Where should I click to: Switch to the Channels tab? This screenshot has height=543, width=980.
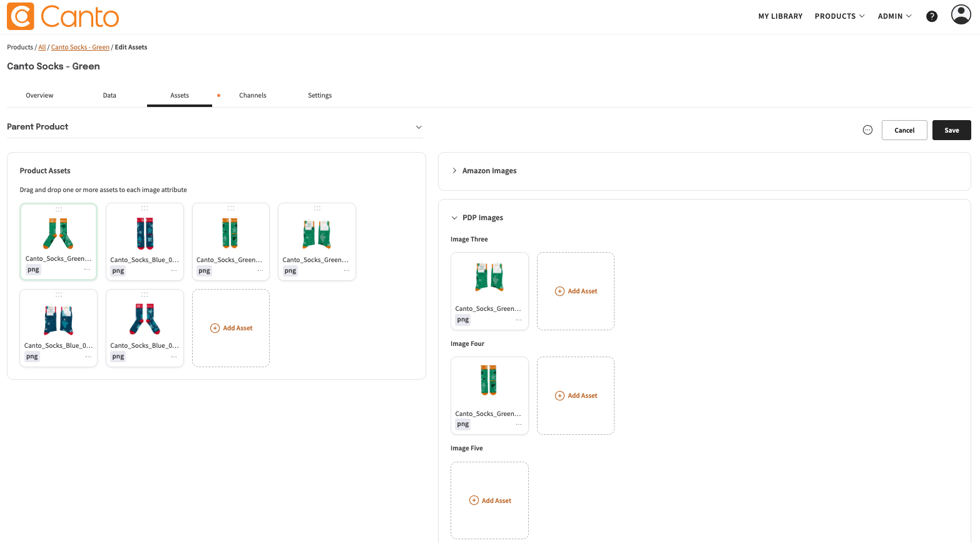pos(253,95)
